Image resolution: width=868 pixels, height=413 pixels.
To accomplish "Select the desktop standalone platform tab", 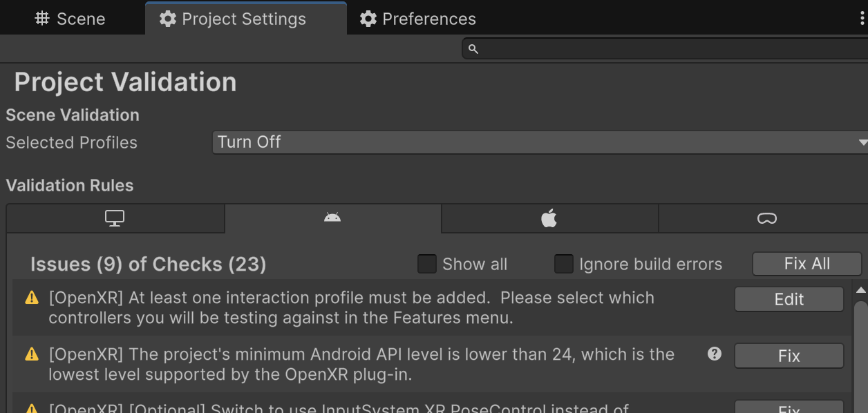I will point(115,218).
